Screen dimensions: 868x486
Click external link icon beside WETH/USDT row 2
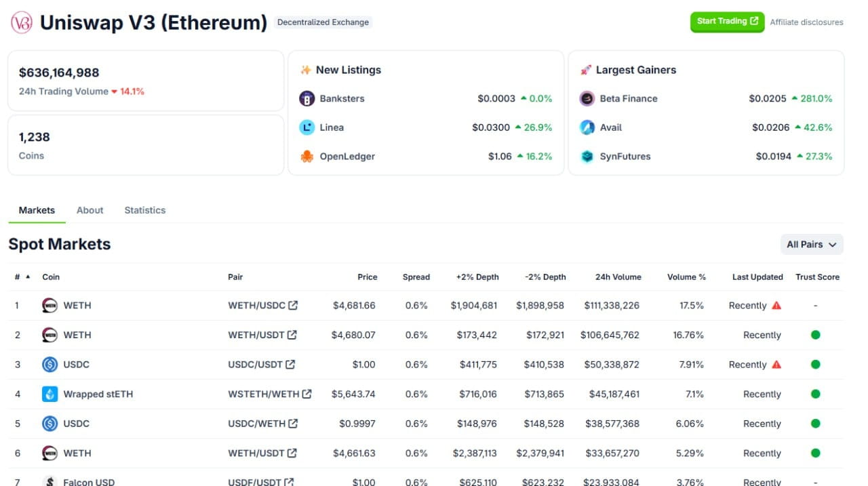pyautogui.click(x=292, y=335)
